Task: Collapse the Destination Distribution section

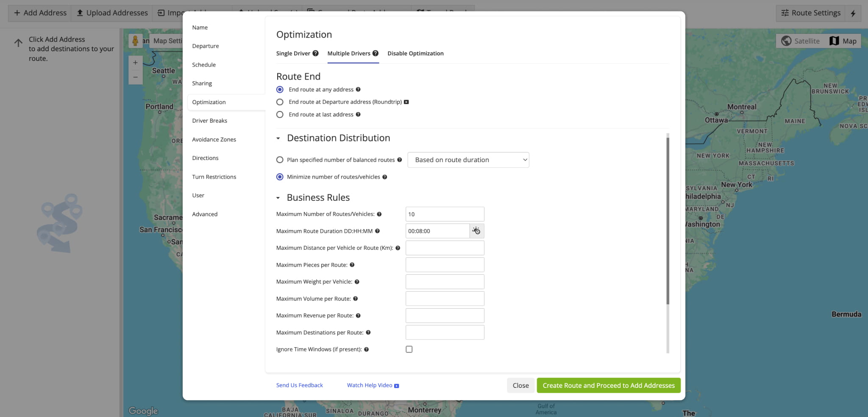Action: (278, 138)
